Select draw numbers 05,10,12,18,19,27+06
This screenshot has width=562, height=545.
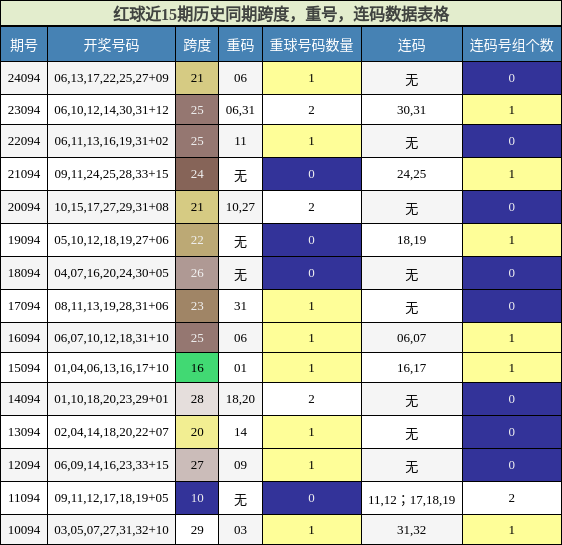coord(111,240)
